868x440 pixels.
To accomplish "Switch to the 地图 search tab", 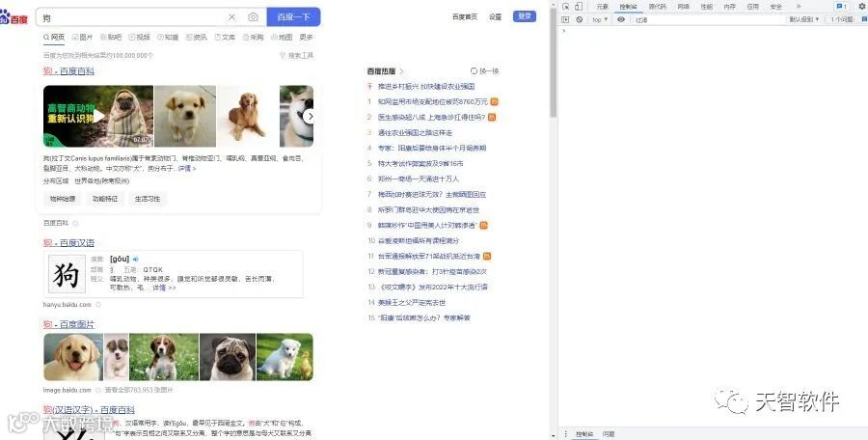I will point(282,37).
